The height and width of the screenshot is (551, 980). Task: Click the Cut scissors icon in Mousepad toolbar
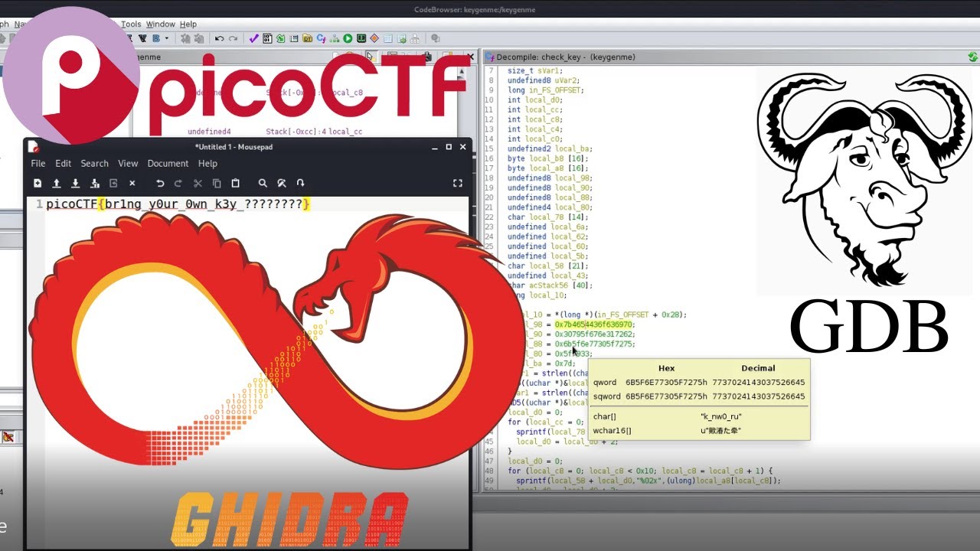(198, 183)
